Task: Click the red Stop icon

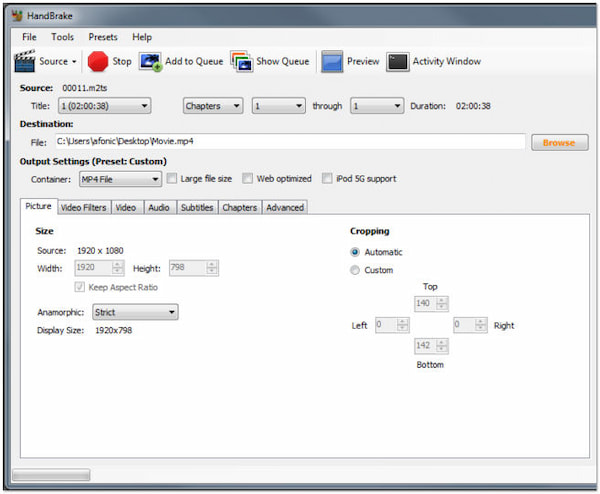Action: (x=98, y=61)
